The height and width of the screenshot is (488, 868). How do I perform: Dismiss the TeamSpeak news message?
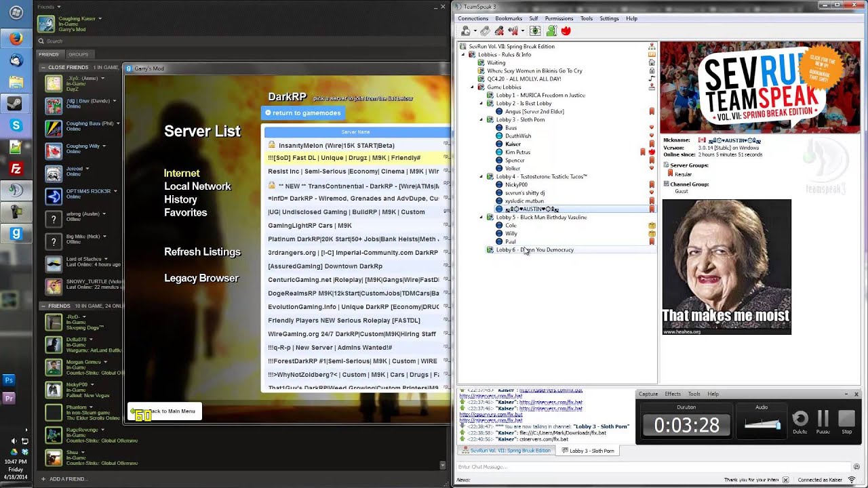786,480
